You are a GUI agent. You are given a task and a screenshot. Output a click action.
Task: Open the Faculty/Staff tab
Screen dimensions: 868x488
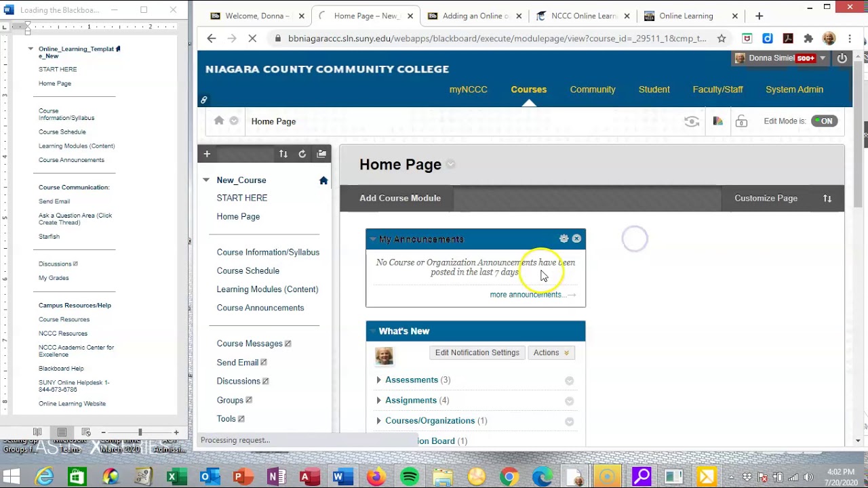[x=718, y=89]
